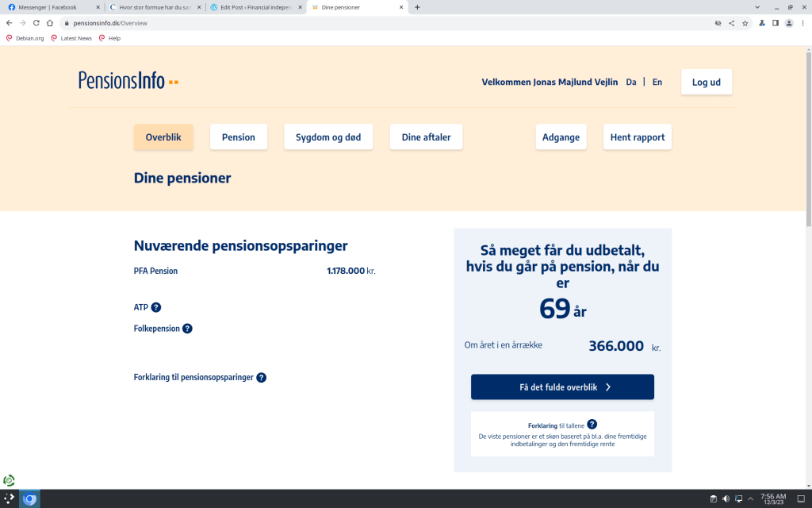
Task: Click the browser share icon
Action: click(x=731, y=23)
